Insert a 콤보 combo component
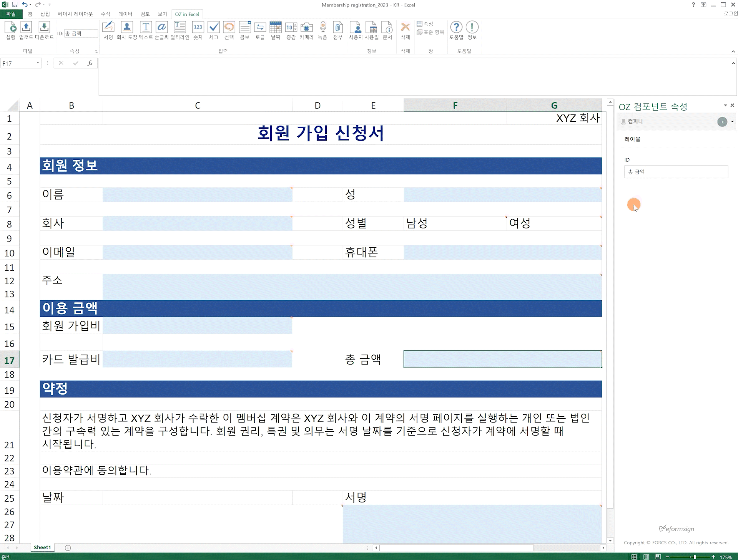The image size is (738, 560). [245, 30]
